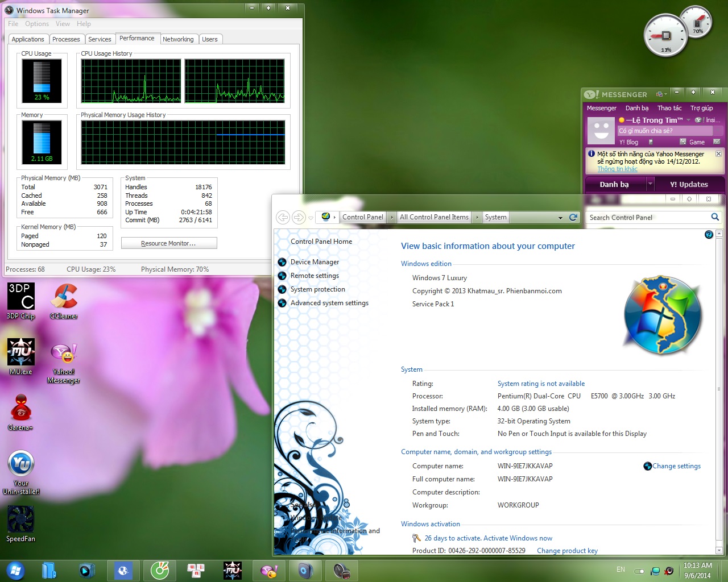Viewport: 728px width, 582px height.
Task: Select the Yahoo! Messenger desktop shortcut
Action: pos(64,364)
